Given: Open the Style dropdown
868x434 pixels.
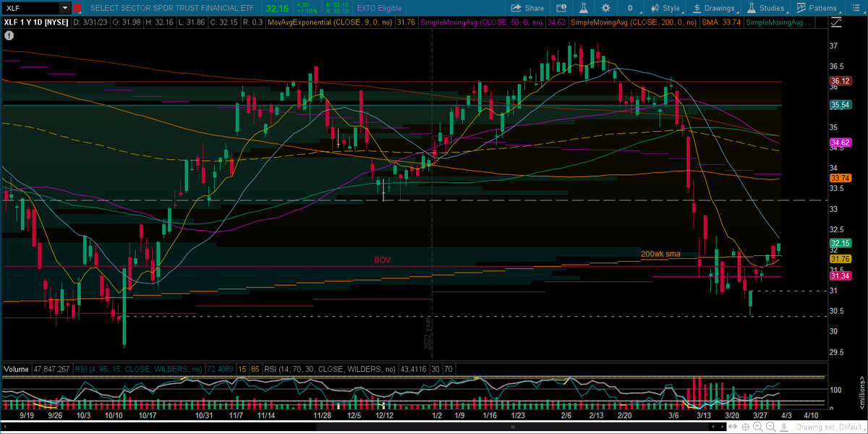Looking at the screenshot, I should [x=665, y=8].
